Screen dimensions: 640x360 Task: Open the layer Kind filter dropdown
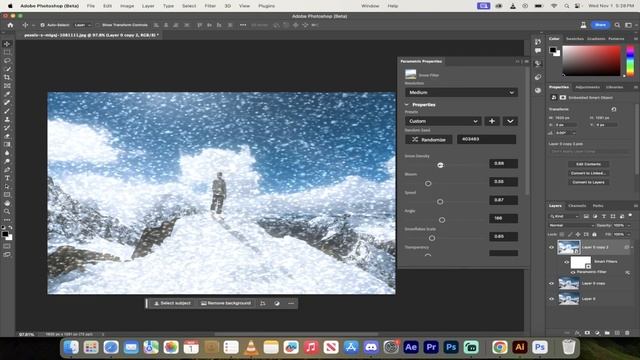point(564,216)
